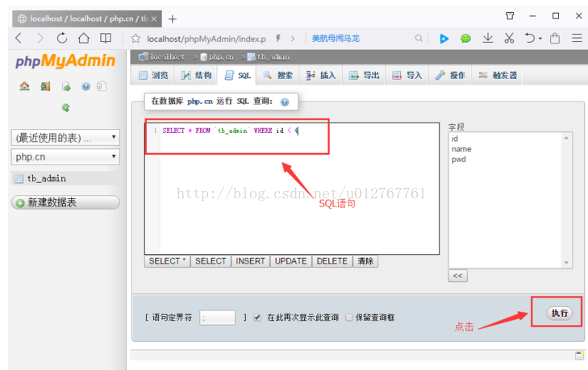Open the 最近使用的表 dropdown

[x=65, y=138]
